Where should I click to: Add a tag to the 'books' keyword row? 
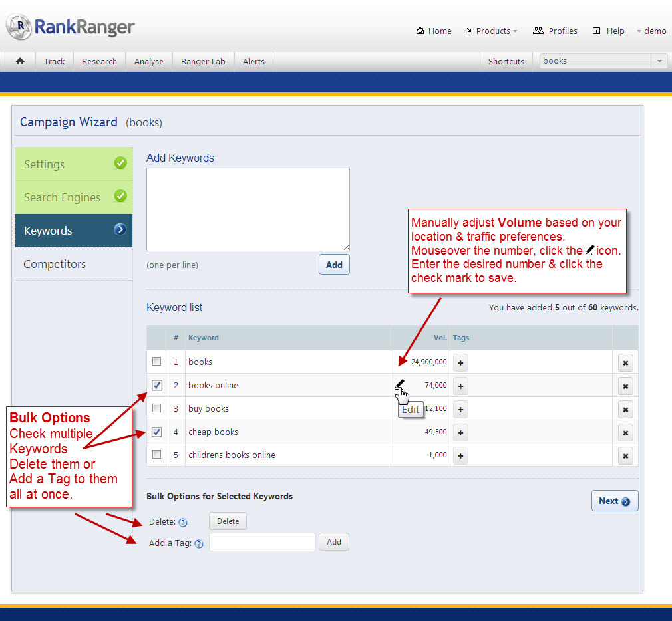(x=460, y=363)
